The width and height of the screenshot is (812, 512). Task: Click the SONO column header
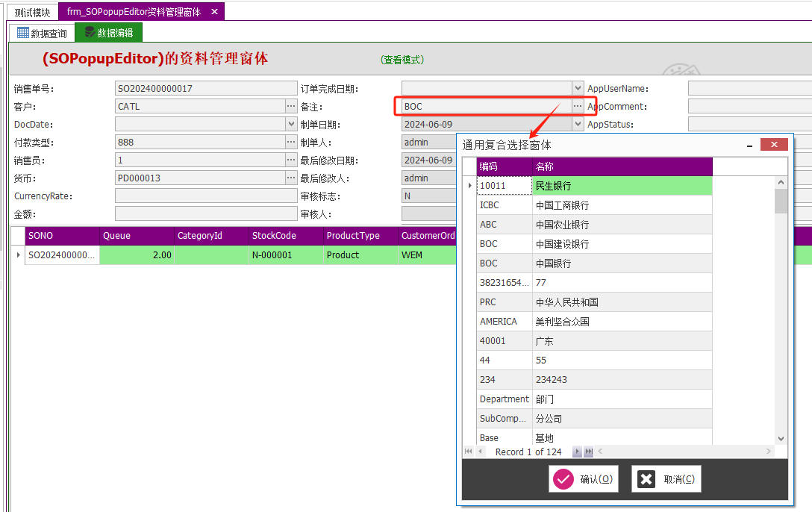[x=62, y=236]
